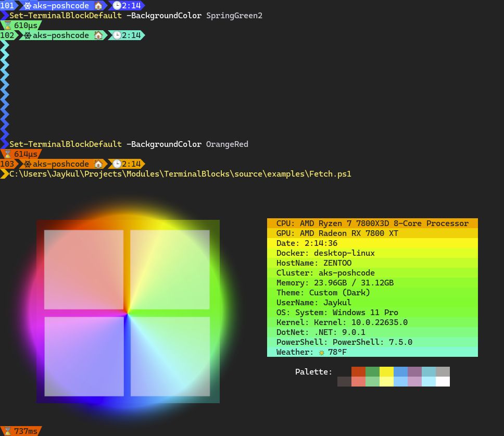
Task: Select the light green swatch in Palette bottom row
Action: pyautogui.click(x=373, y=382)
